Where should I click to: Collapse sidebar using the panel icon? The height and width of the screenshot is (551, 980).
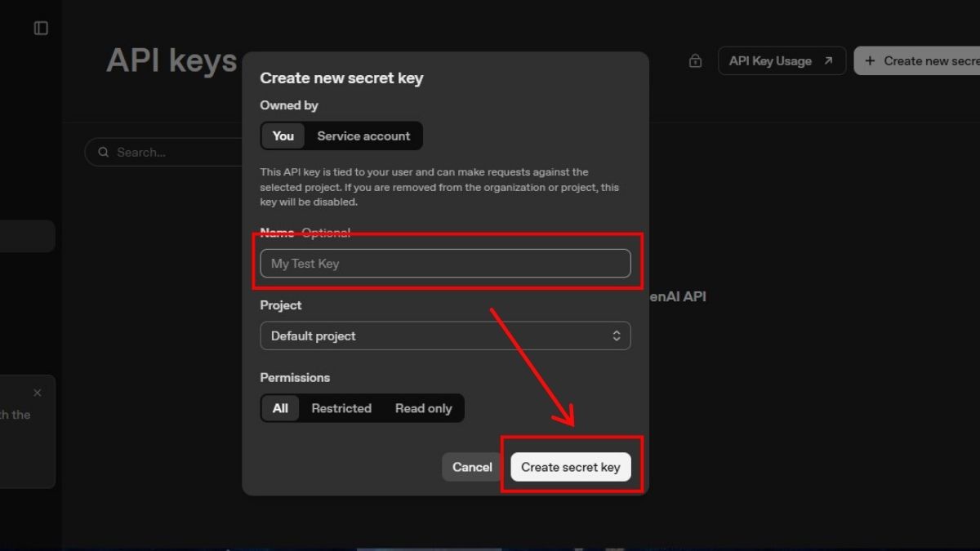tap(41, 29)
